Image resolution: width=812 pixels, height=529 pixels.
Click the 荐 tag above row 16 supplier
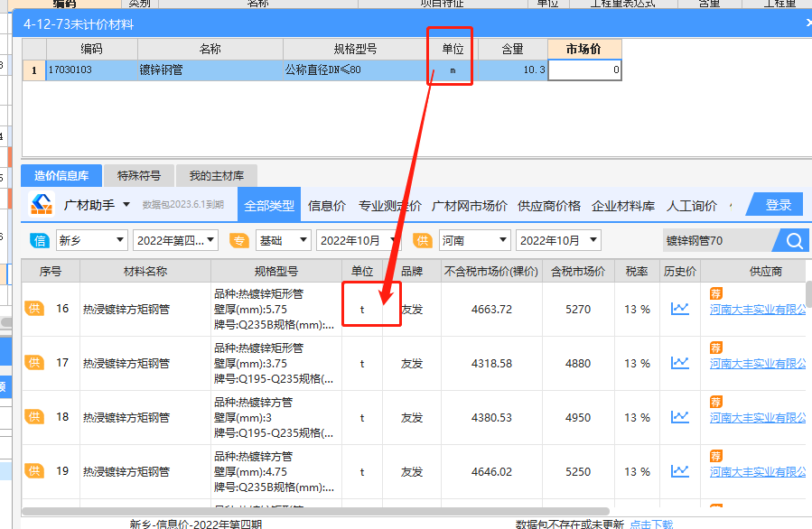coord(715,293)
